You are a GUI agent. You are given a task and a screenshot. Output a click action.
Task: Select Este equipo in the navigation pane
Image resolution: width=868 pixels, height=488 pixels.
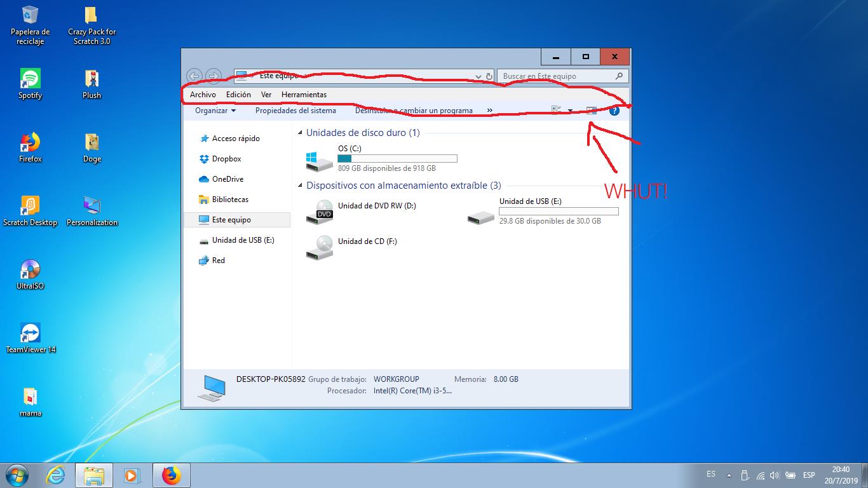click(x=236, y=220)
